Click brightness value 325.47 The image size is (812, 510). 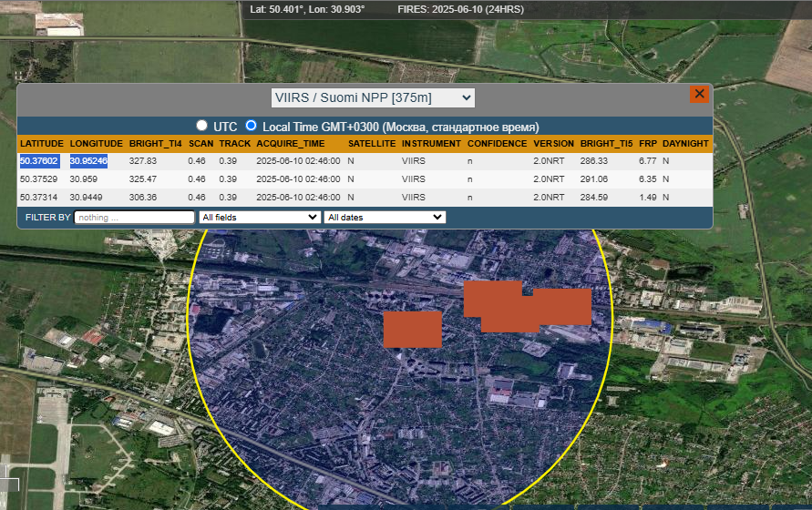click(x=143, y=179)
